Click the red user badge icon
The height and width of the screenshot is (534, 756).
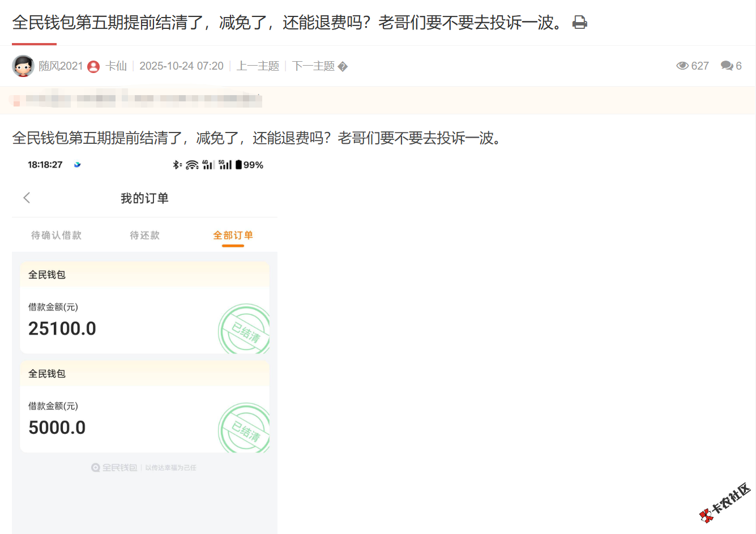click(93, 67)
